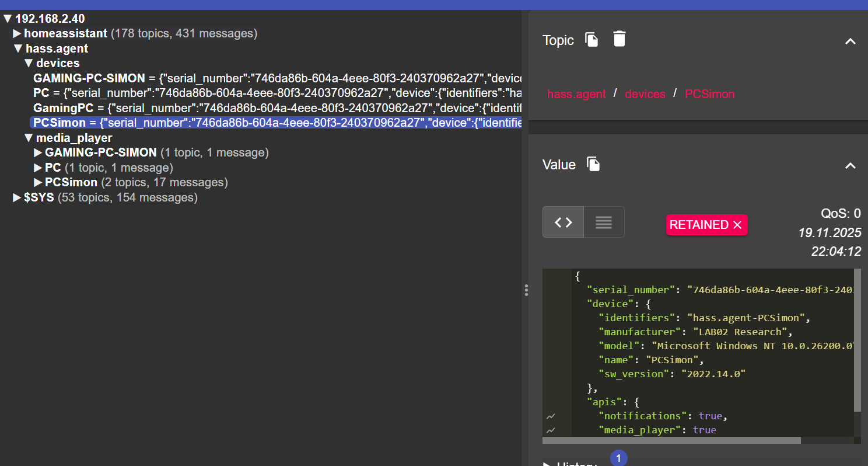This screenshot has height=466, width=868.
Task: Expand the homeassistant topic tree
Action: tap(17, 34)
